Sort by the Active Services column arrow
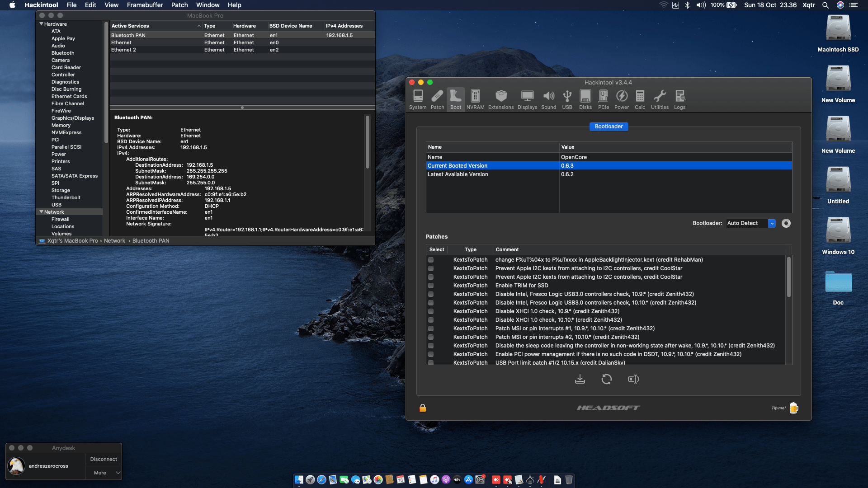 pyautogui.click(x=199, y=26)
